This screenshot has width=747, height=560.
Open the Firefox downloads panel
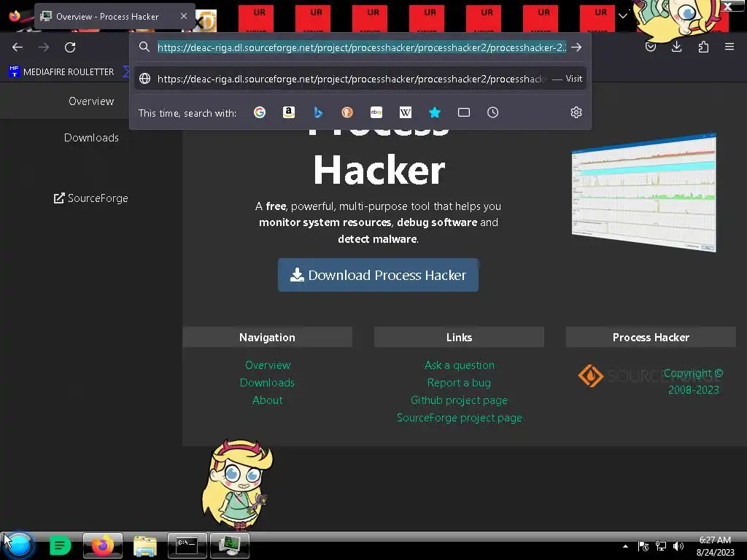(x=676, y=47)
